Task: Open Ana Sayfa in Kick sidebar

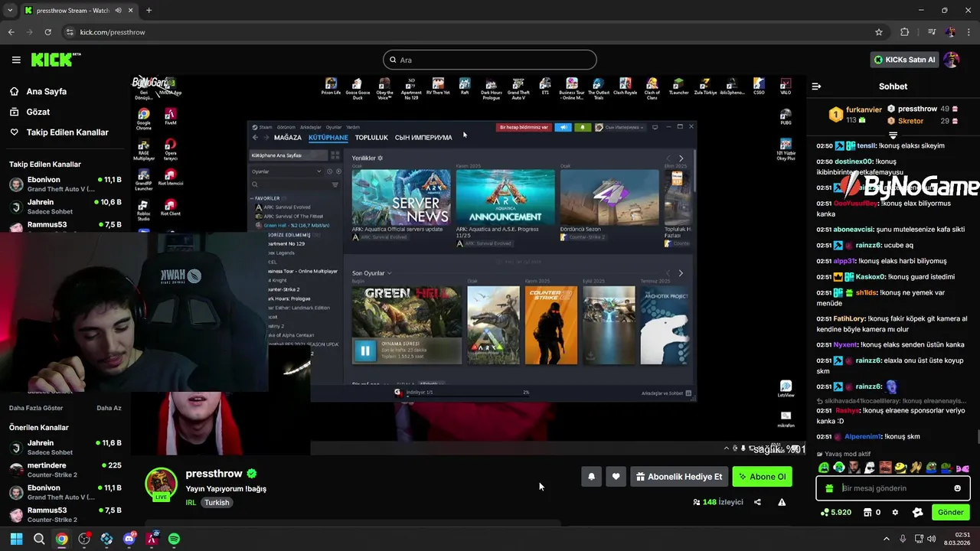Action: 47,91
